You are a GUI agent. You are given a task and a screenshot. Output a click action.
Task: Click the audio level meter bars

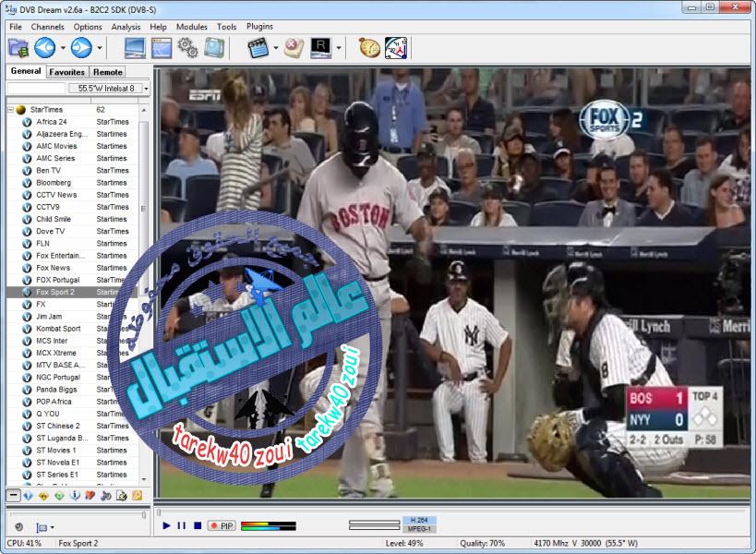point(268,525)
